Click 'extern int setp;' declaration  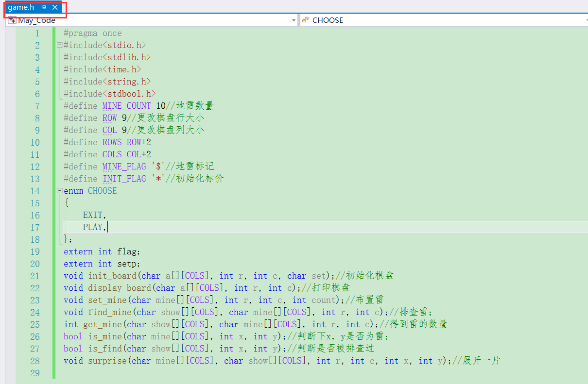pyautogui.click(x=102, y=264)
